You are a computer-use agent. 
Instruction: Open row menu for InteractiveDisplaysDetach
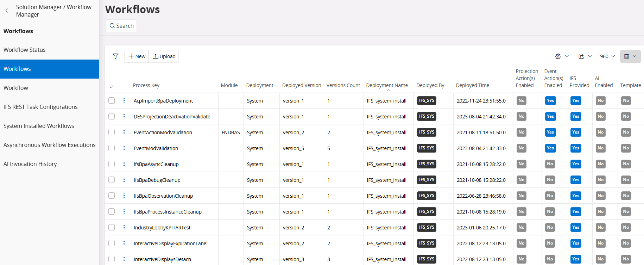coord(124,259)
